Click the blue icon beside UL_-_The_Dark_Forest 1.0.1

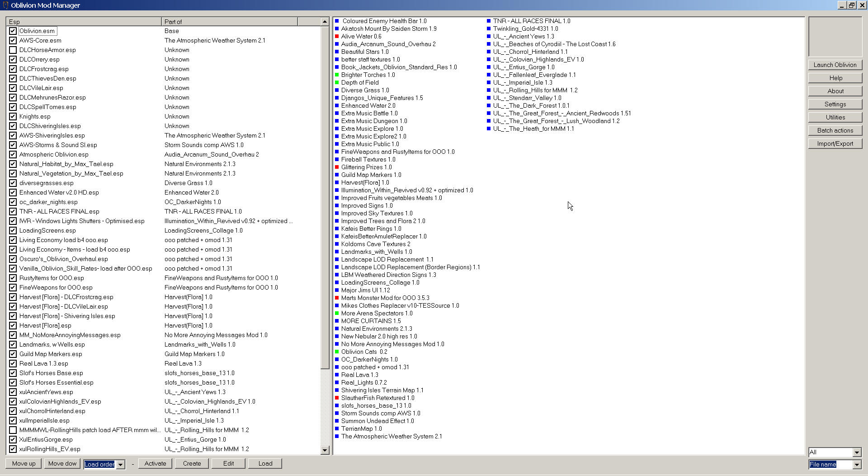click(489, 105)
